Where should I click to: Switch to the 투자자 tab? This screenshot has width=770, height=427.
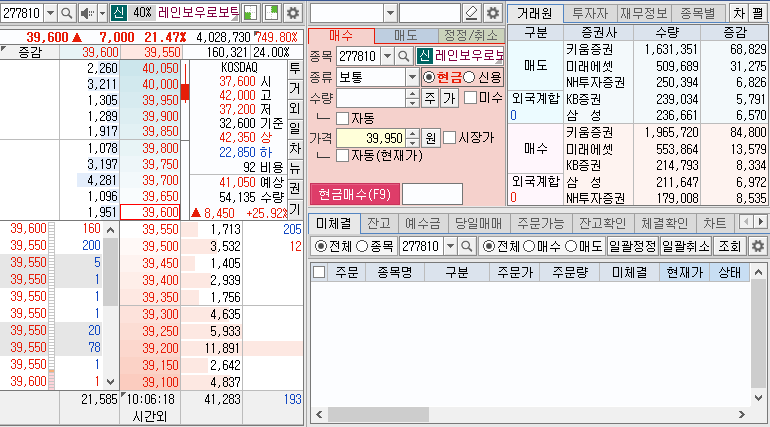click(590, 13)
